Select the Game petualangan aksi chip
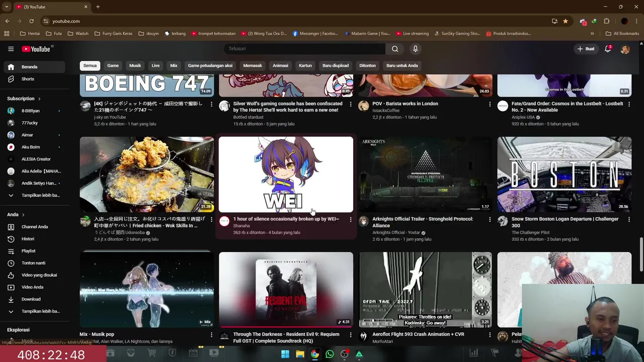This screenshot has width=644, height=362. click(x=210, y=65)
